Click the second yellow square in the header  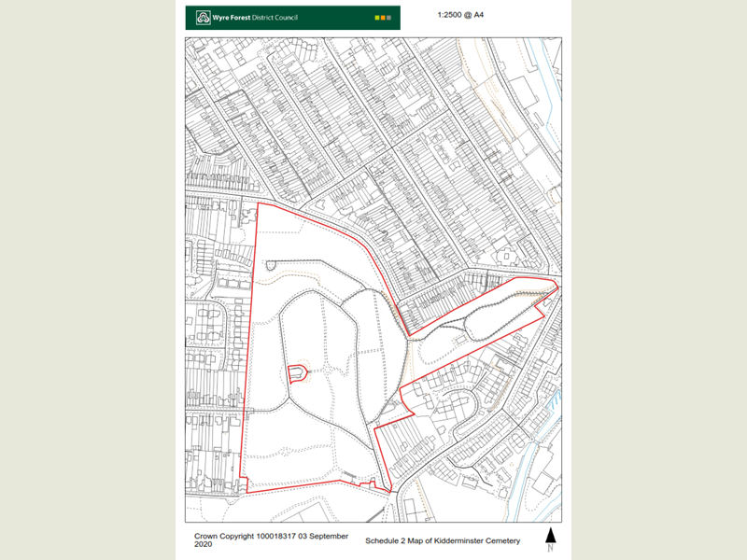(x=381, y=15)
